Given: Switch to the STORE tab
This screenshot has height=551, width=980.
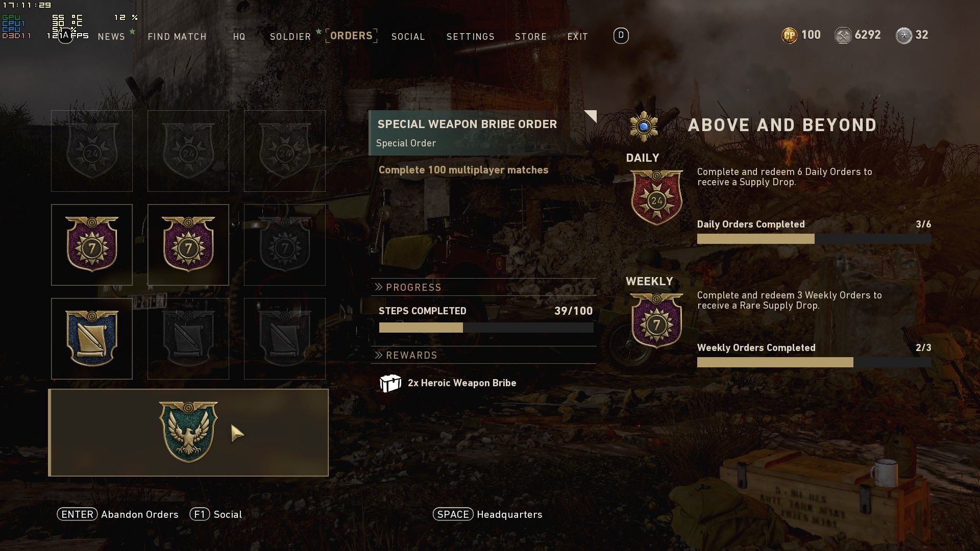Looking at the screenshot, I should (531, 37).
